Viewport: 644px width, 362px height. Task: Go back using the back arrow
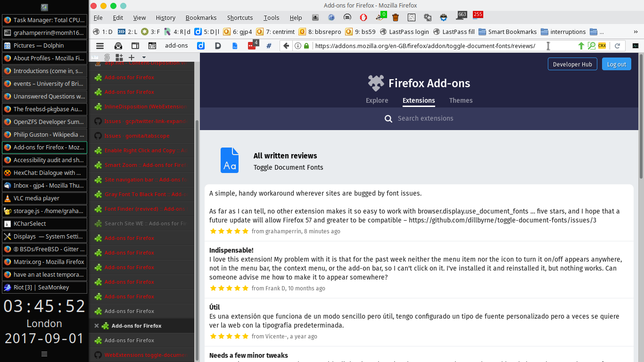coord(286,46)
